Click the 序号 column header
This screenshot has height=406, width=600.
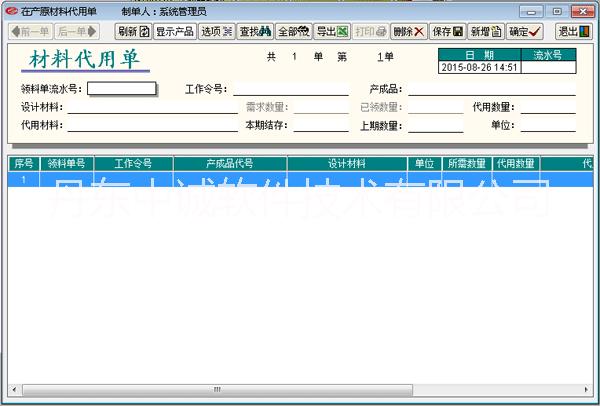(x=24, y=164)
